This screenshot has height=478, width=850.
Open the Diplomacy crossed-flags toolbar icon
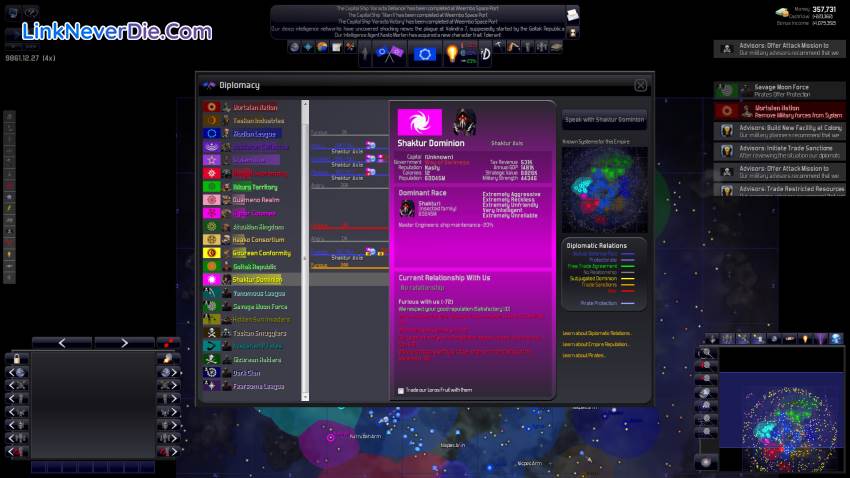pyautogui.click(x=389, y=54)
